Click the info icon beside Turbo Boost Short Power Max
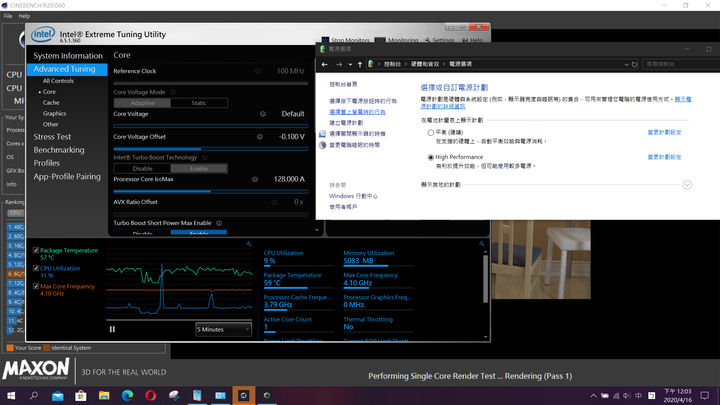Image resolution: width=720 pixels, height=405 pixels. click(219, 223)
